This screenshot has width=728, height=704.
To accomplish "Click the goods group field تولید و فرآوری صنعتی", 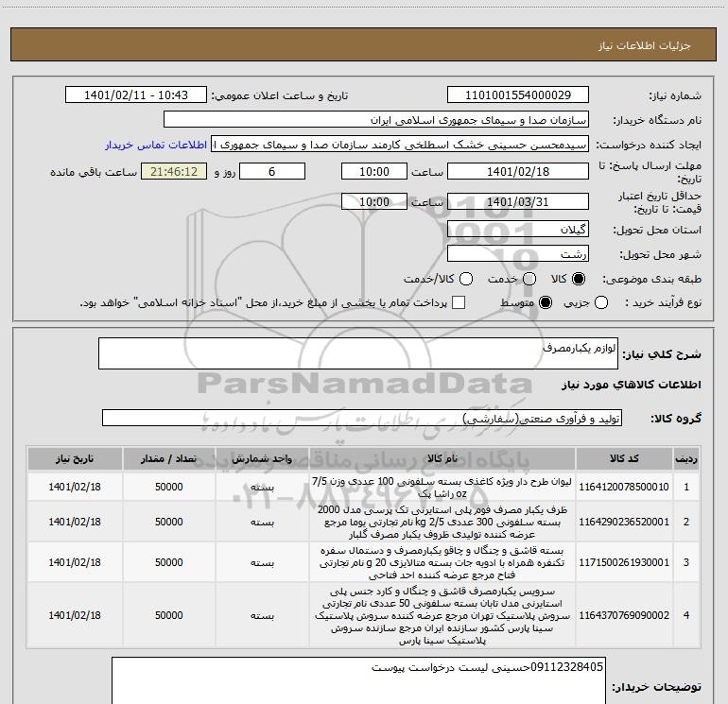I will click(x=362, y=418).
